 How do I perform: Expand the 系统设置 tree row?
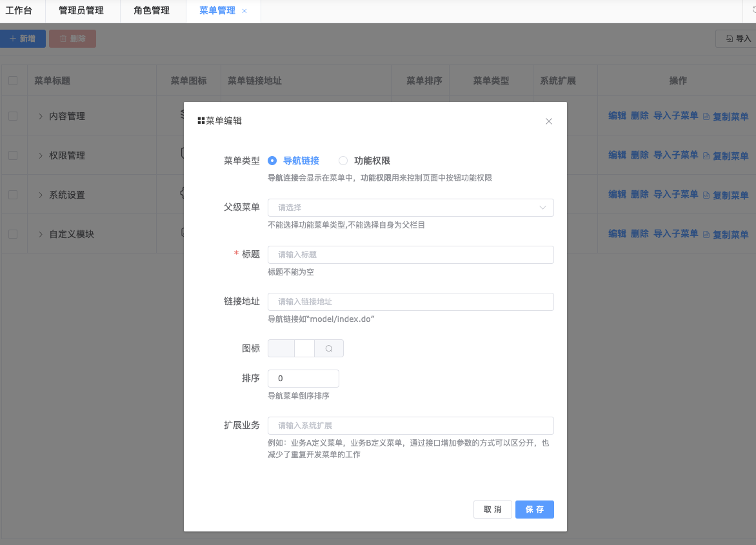(x=41, y=195)
